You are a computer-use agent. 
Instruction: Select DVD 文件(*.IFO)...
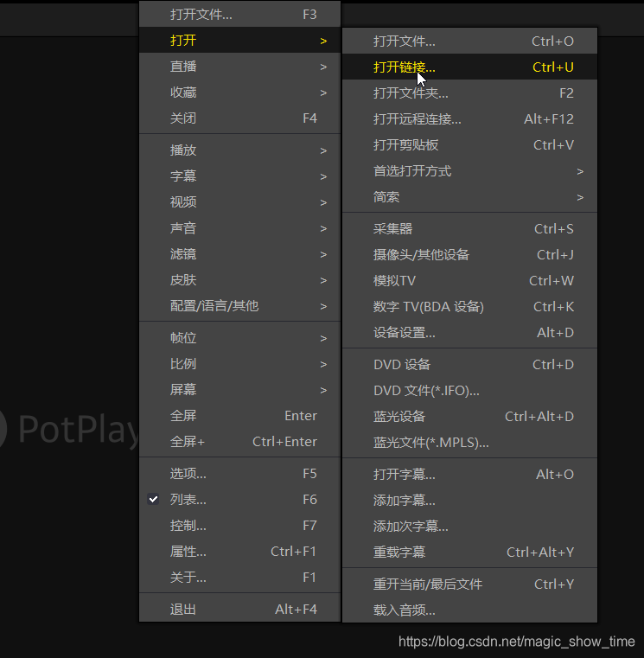click(x=470, y=391)
